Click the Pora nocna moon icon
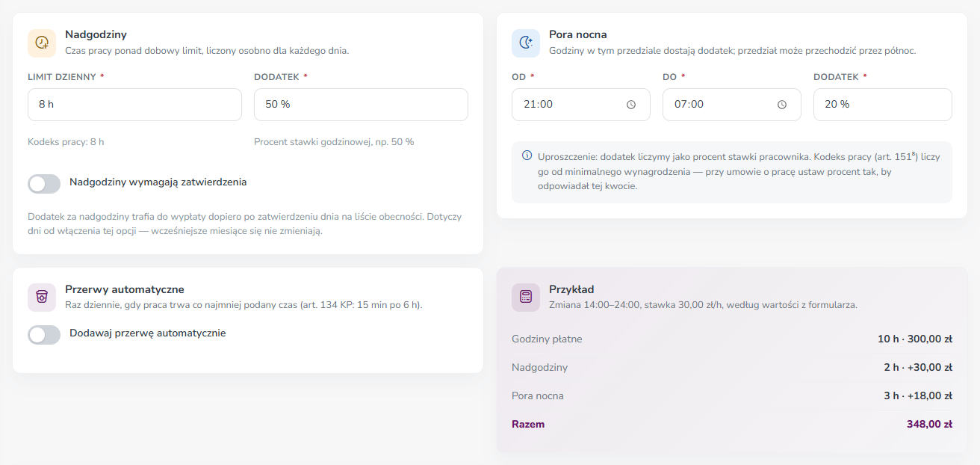Image resolution: width=980 pixels, height=465 pixels. 526,43
